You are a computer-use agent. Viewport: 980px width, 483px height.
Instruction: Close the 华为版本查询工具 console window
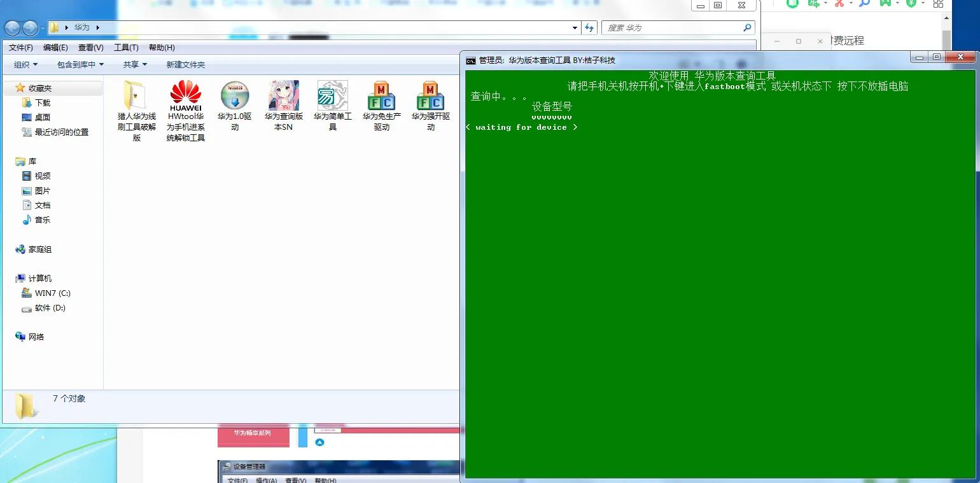click(960, 57)
